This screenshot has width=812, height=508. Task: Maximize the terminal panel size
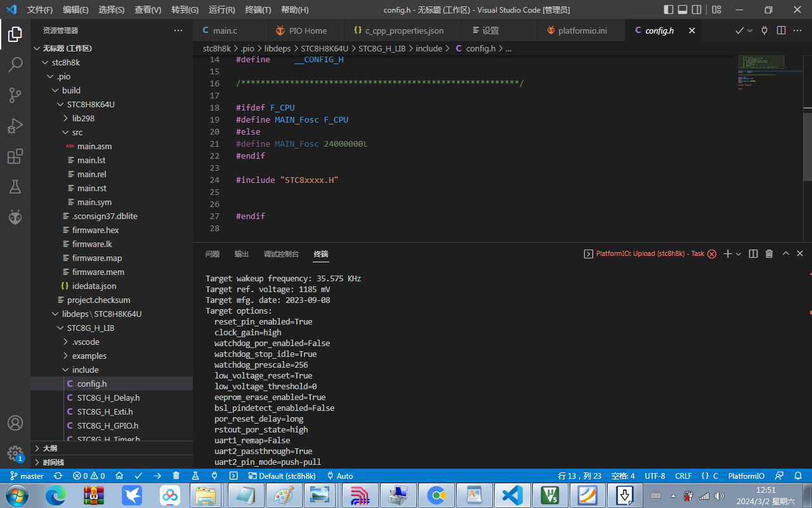(x=785, y=253)
